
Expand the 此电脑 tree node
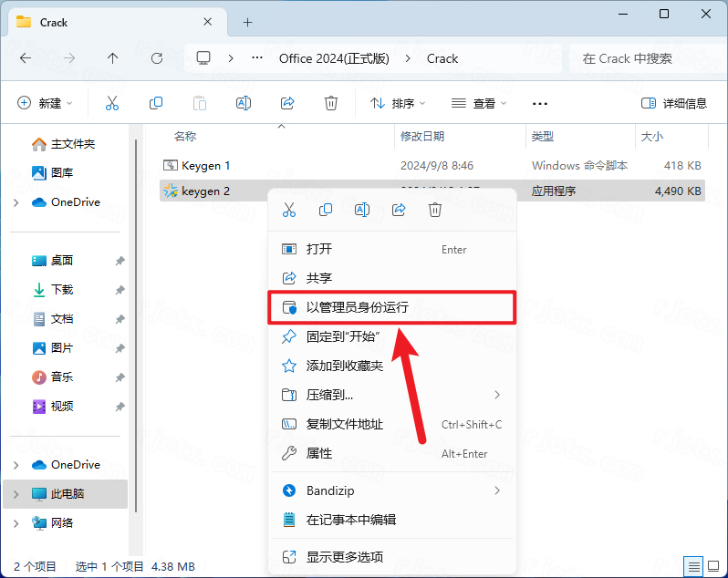pos(16,494)
